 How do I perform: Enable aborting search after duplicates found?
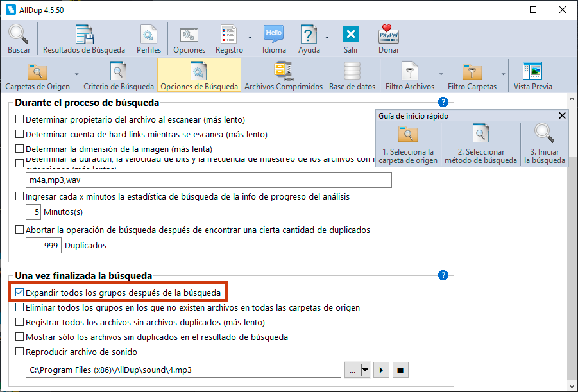19,230
